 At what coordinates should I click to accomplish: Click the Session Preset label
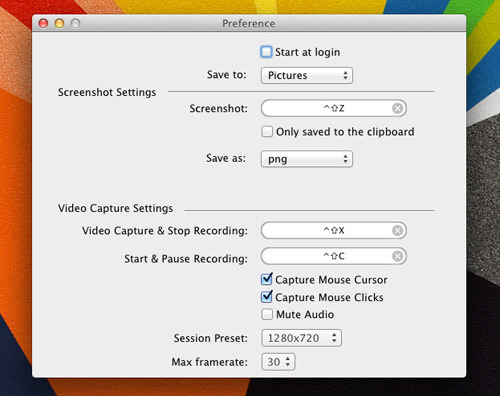tap(211, 338)
